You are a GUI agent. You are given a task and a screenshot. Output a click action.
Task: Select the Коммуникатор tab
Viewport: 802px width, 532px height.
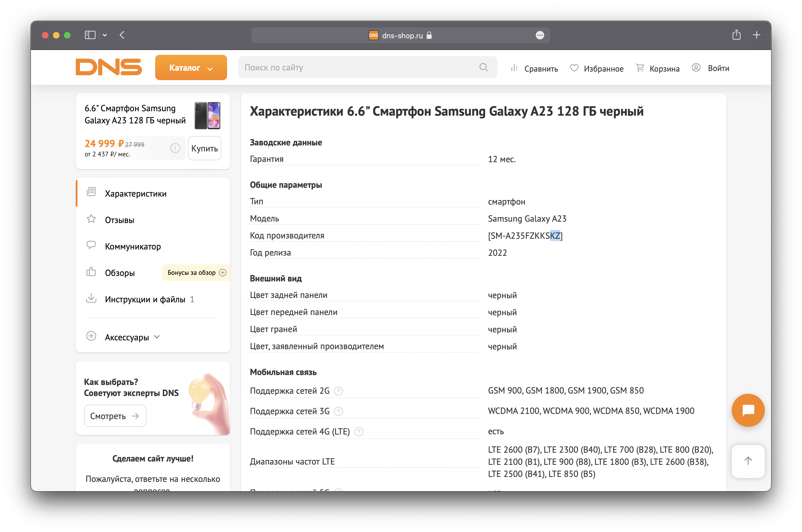[x=153, y=246]
